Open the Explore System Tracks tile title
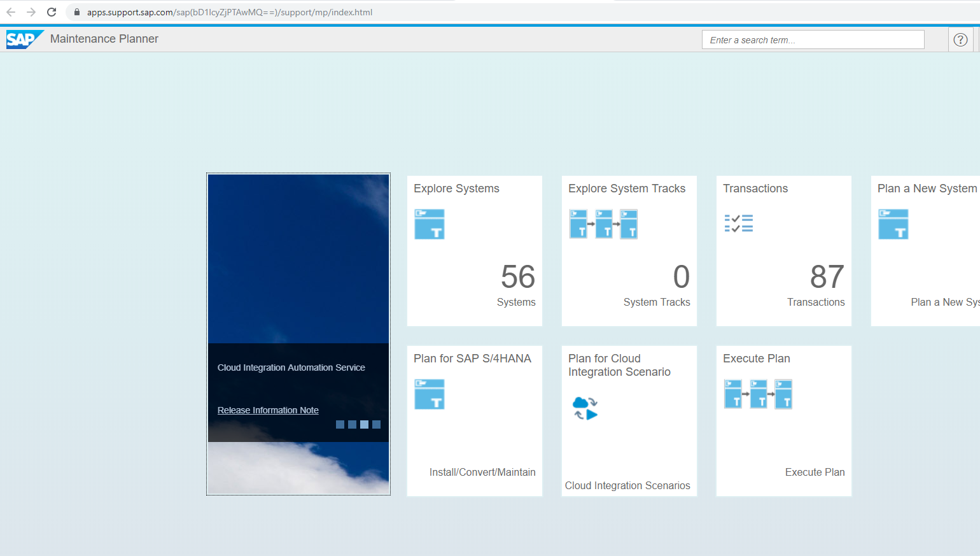 627,189
